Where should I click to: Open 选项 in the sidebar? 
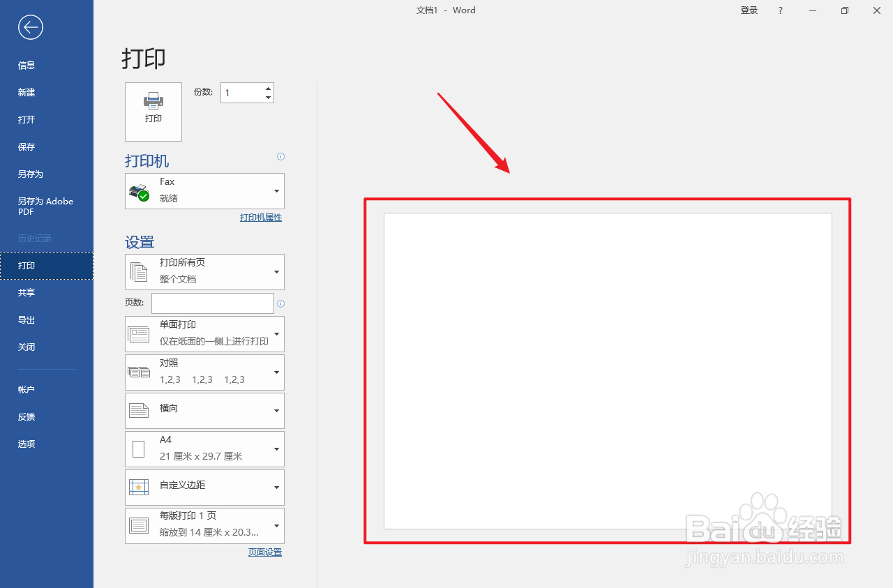(x=47, y=444)
